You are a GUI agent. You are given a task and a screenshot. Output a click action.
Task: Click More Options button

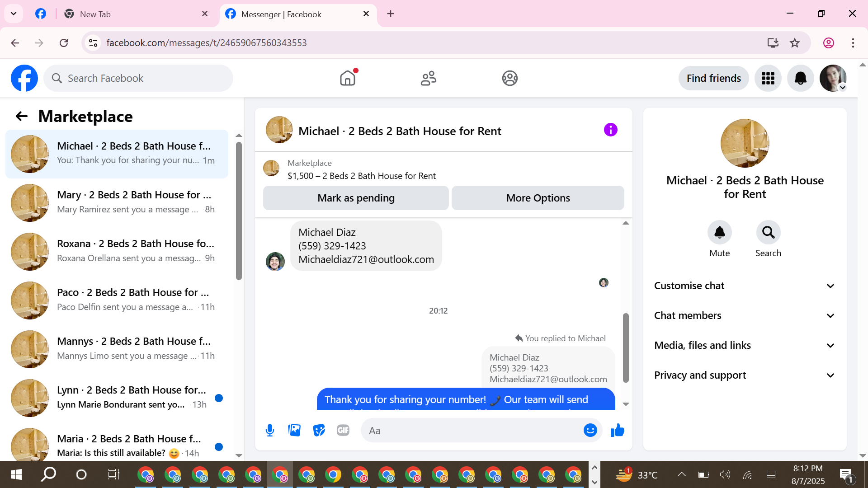point(538,198)
